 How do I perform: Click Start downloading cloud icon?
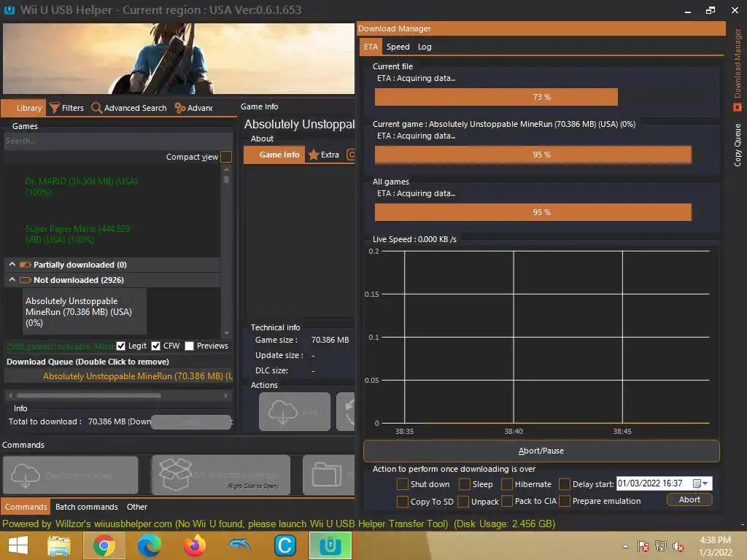point(26,475)
